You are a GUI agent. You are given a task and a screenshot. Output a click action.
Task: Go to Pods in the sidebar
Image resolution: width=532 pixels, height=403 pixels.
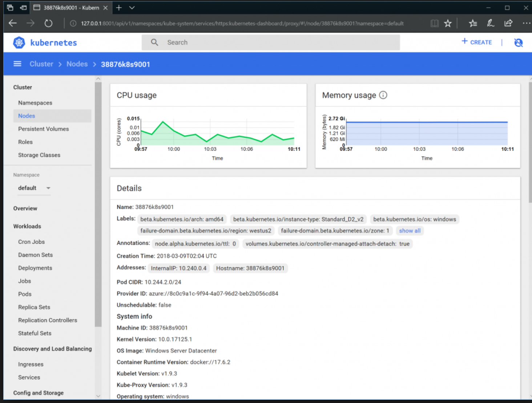click(x=25, y=294)
